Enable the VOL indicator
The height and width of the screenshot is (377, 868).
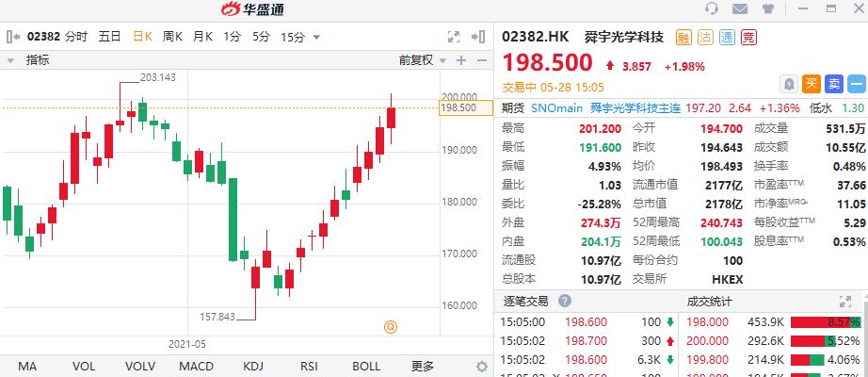84,367
